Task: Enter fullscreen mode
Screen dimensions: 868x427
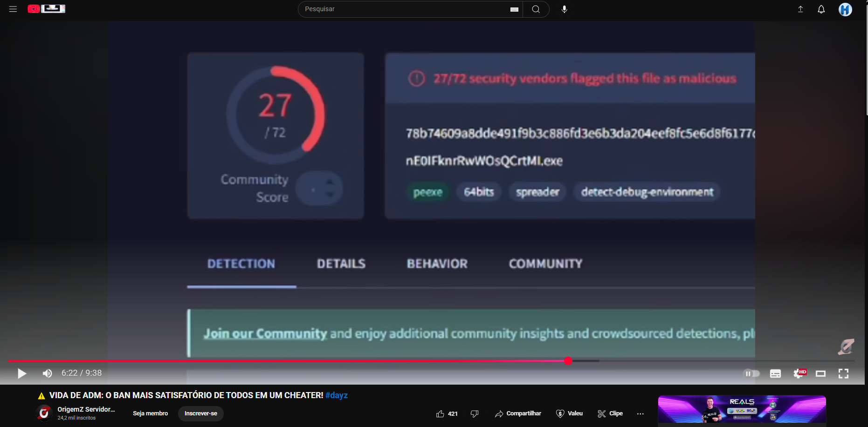Action: tap(844, 373)
